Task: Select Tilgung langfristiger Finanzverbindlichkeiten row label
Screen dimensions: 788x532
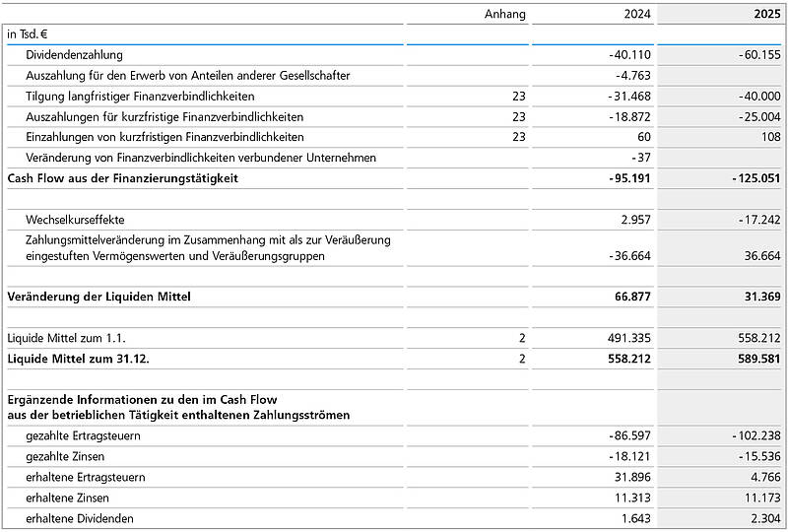Action: pos(140,97)
